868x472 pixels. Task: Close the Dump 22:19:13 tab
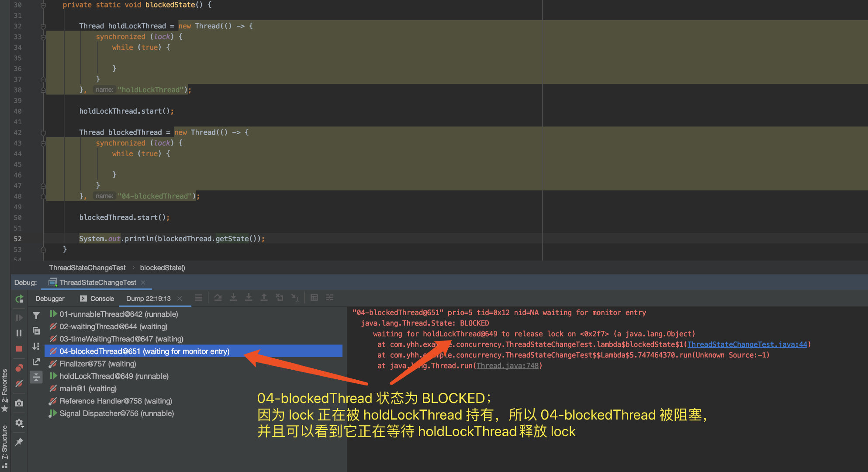point(180,298)
